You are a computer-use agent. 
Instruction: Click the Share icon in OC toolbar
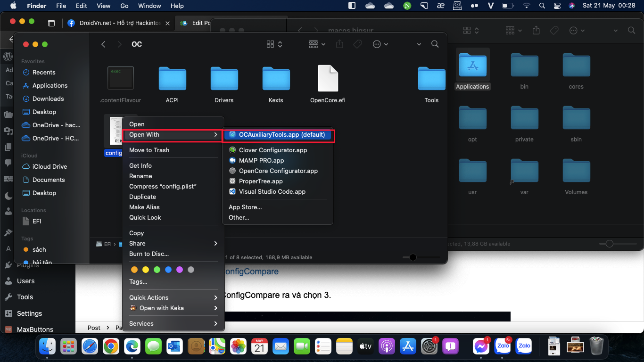[339, 44]
